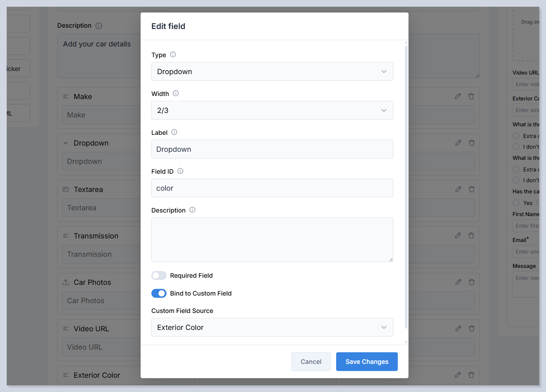Enable the Required Field toggle
Image resolution: width=546 pixels, height=392 pixels.
pos(159,275)
